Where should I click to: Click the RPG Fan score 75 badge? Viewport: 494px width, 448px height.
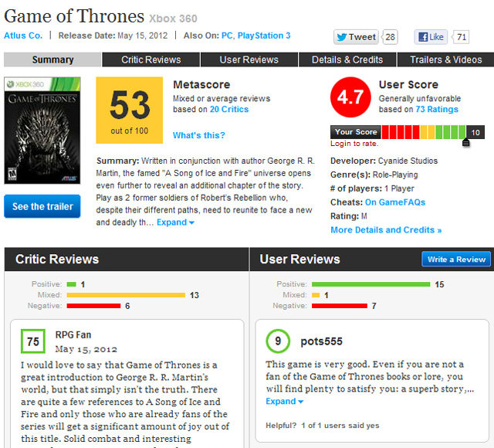33,341
